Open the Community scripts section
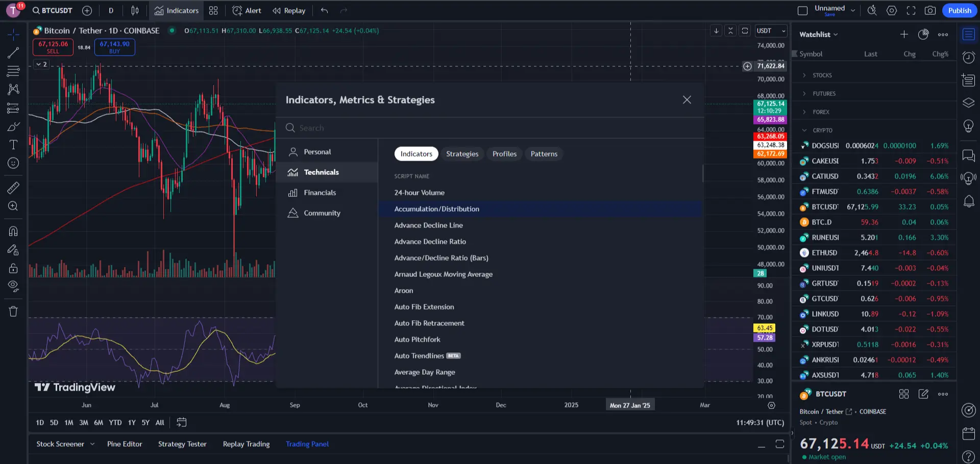Image resolution: width=980 pixels, height=464 pixels. 327,213
